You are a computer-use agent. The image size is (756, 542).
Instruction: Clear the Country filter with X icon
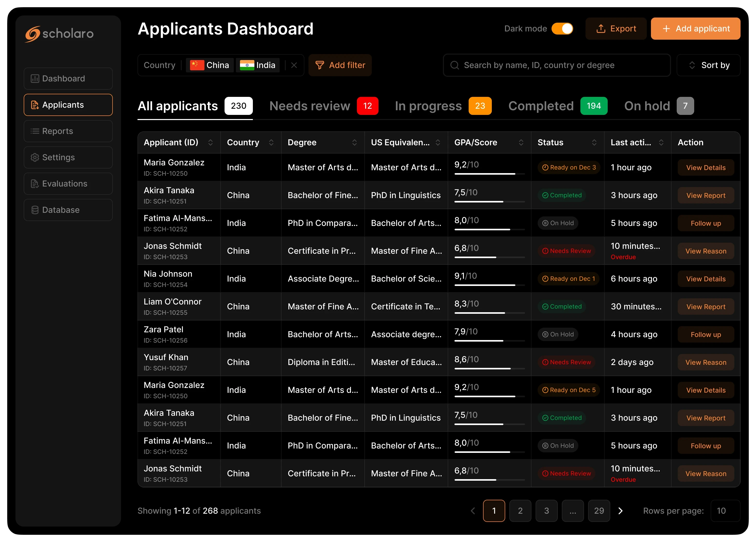tap(294, 65)
